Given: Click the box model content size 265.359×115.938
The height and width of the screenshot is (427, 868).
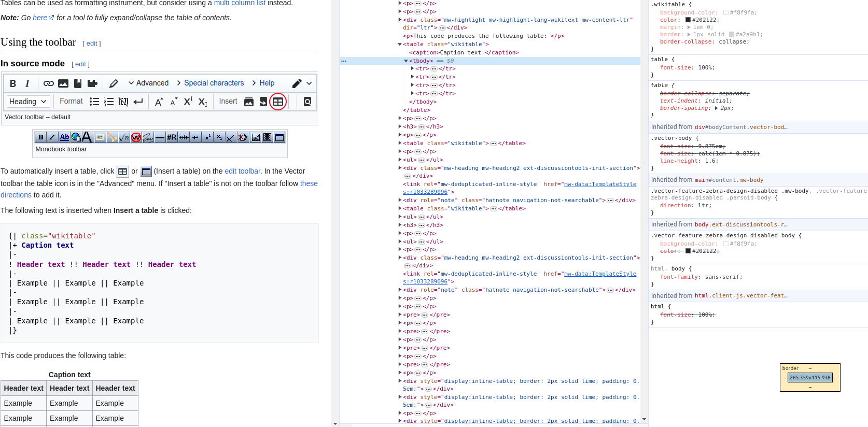Looking at the screenshot, I should [x=810, y=378].
